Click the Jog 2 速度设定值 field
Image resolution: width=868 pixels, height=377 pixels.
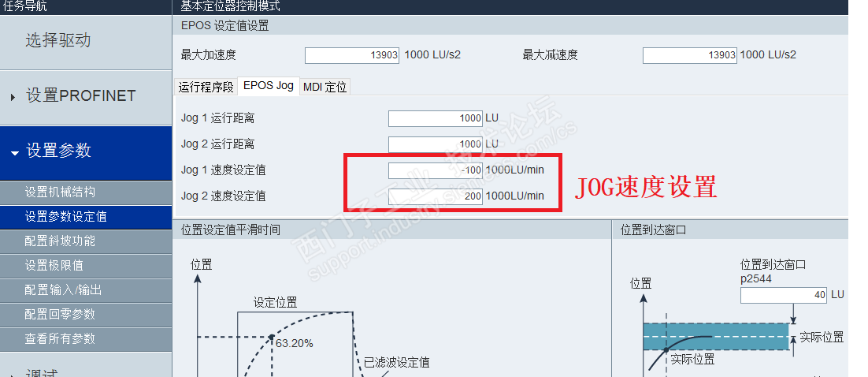click(x=435, y=197)
